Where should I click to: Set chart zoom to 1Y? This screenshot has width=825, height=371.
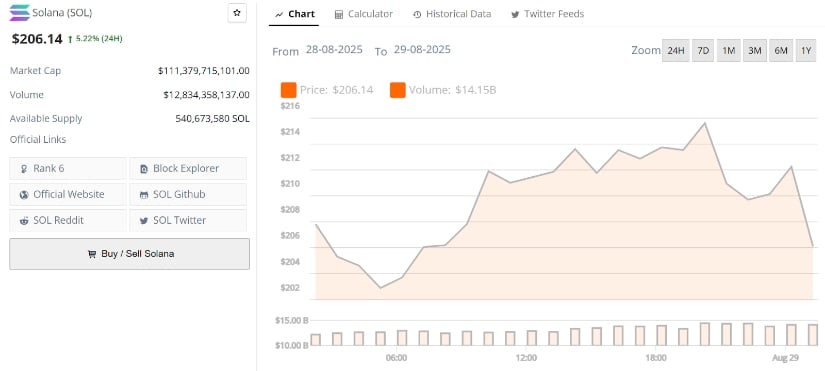coord(806,51)
